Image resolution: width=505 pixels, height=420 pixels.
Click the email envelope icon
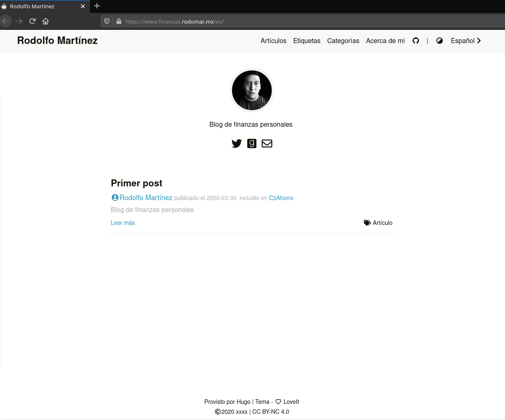point(267,143)
